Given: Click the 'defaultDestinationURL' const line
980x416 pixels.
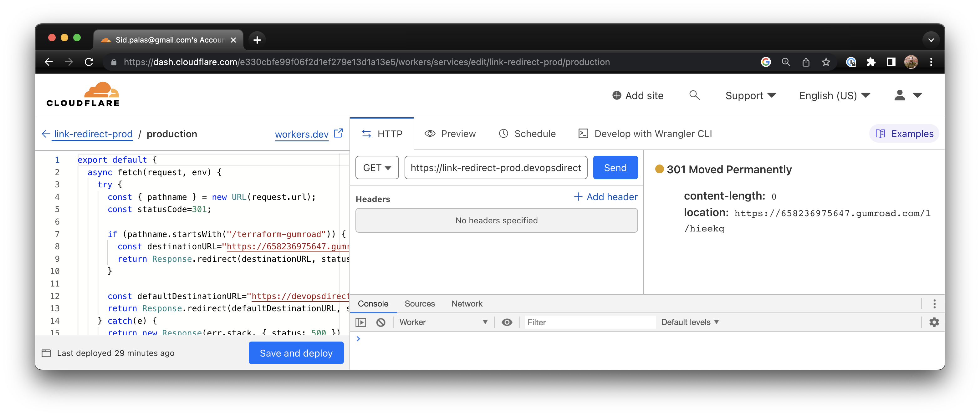Looking at the screenshot, I should click(x=228, y=296).
